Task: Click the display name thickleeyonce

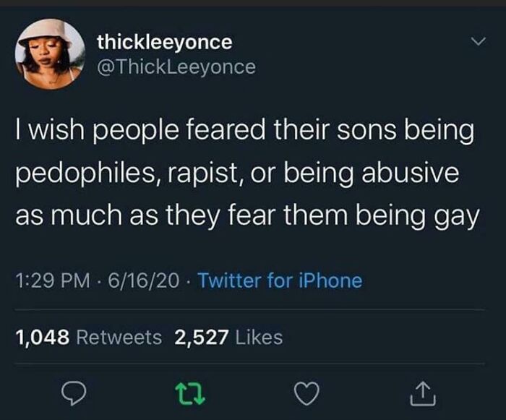Action: pyautogui.click(x=165, y=42)
